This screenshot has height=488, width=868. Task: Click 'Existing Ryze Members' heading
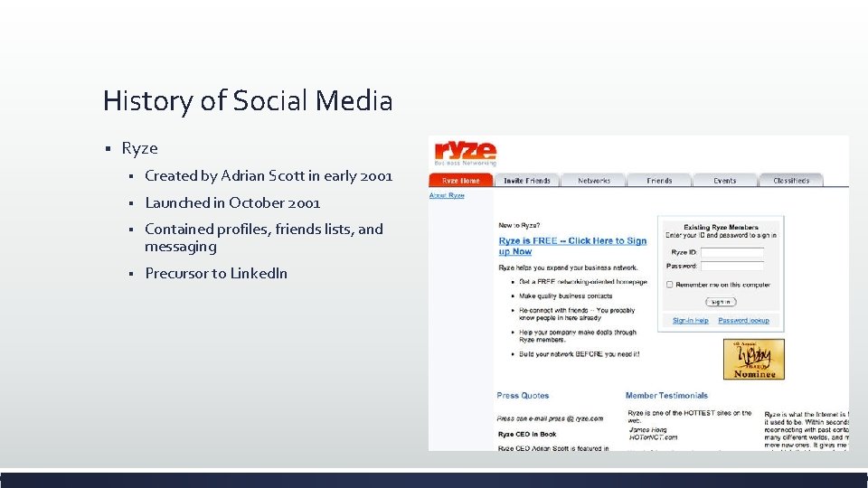tap(721, 227)
